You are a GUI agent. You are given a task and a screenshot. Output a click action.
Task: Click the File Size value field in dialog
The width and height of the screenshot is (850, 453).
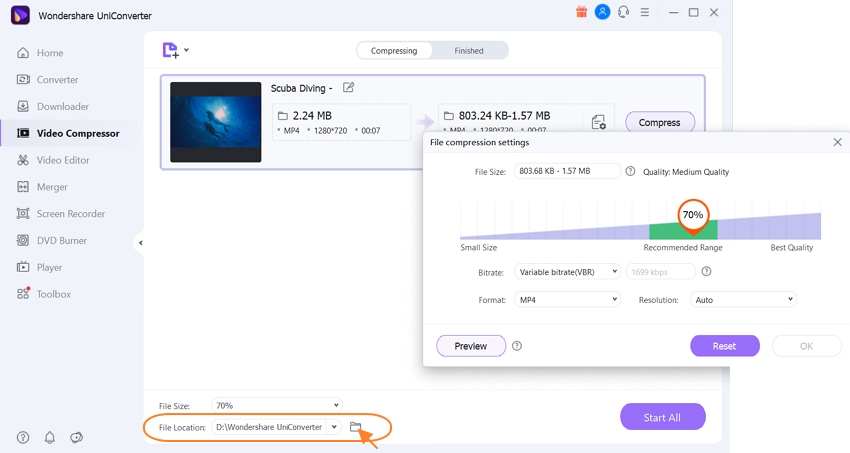tap(566, 171)
